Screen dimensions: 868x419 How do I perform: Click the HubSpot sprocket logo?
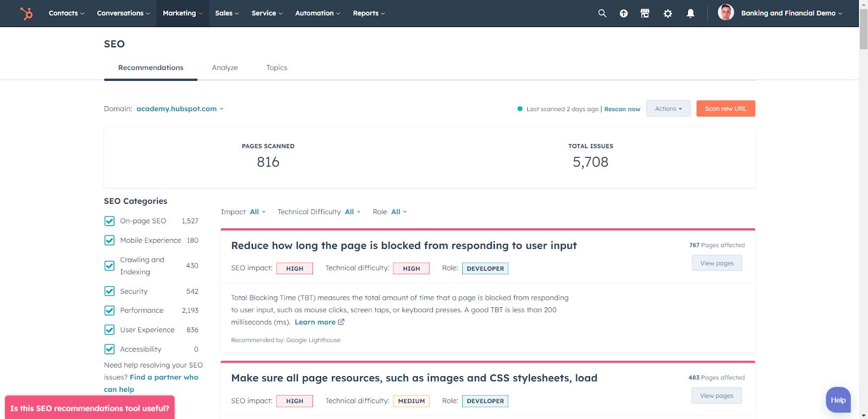tap(27, 13)
